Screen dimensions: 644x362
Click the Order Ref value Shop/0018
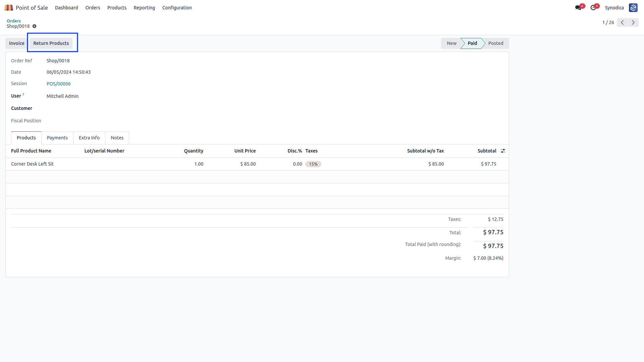(x=58, y=61)
